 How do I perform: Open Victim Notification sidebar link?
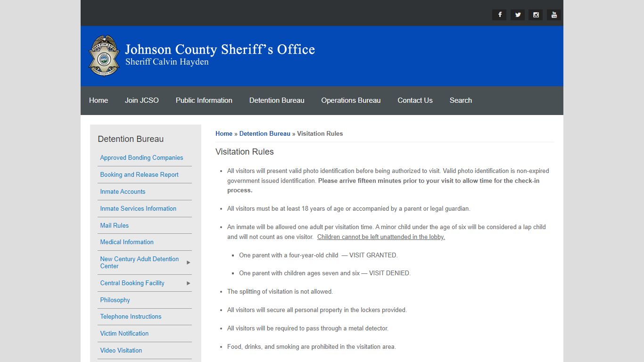coord(124,333)
